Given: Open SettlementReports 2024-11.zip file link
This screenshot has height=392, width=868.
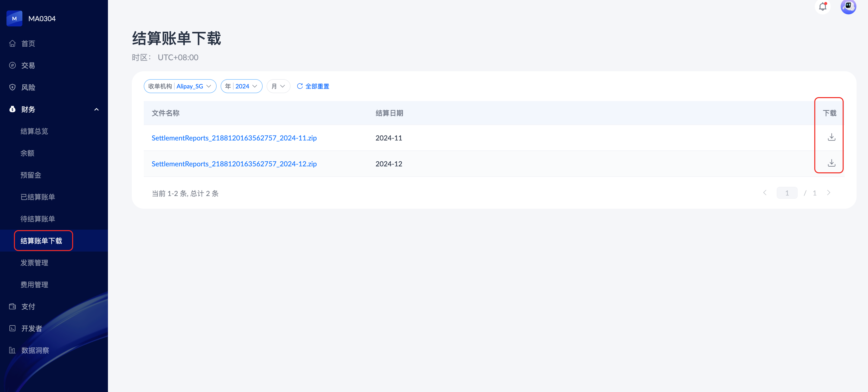Looking at the screenshot, I should pyautogui.click(x=234, y=138).
